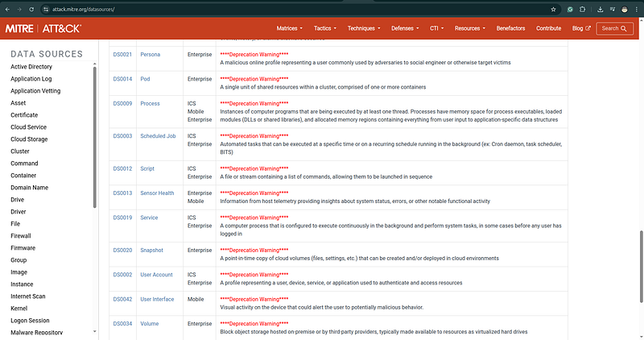Open the Snapshot data source link
Image resolution: width=644 pixels, height=340 pixels.
coord(151,250)
